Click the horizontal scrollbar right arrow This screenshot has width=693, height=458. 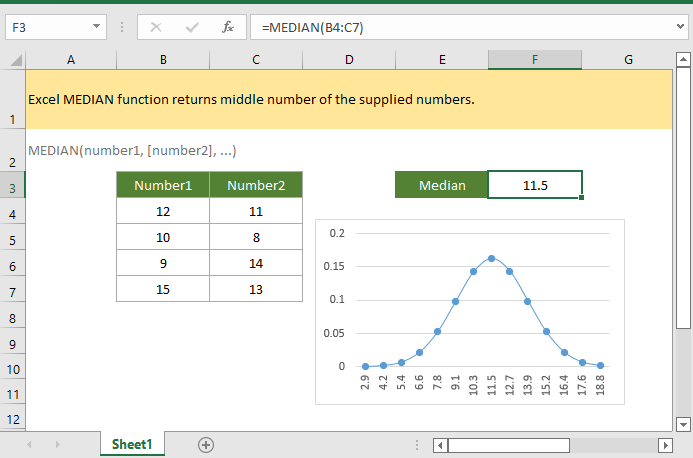[665, 444]
